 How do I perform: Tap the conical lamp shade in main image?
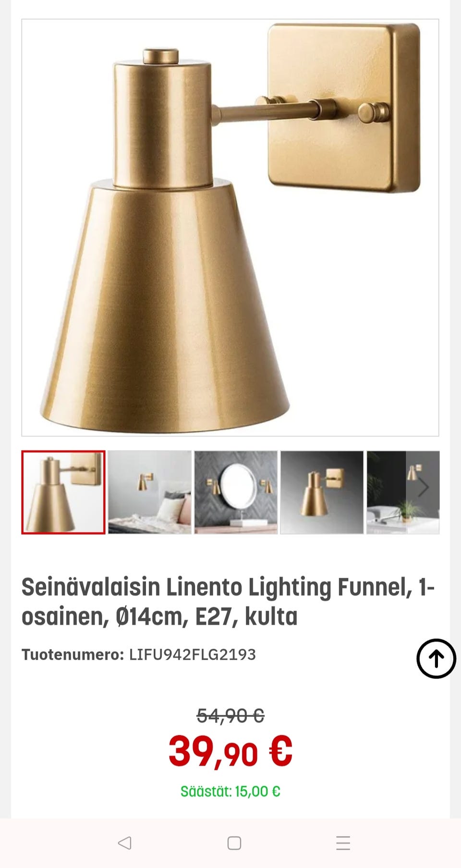pos(165,305)
